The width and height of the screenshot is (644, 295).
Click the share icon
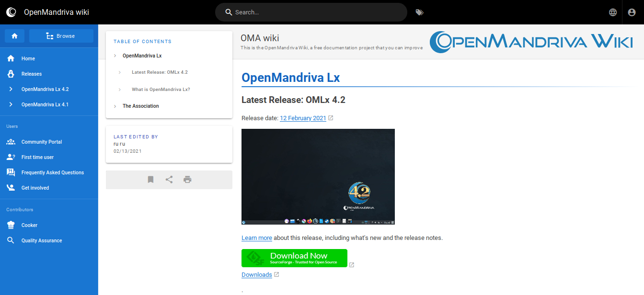point(169,180)
